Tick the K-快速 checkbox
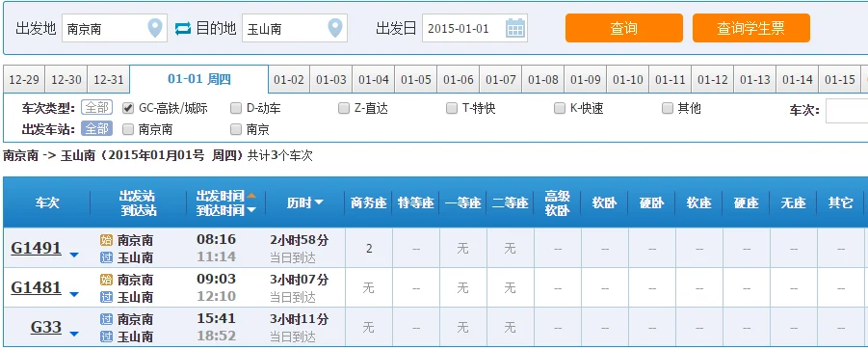The height and width of the screenshot is (350, 868). (x=560, y=108)
